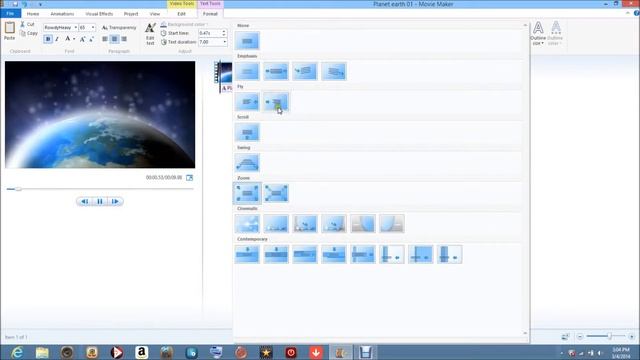The height and width of the screenshot is (360, 640).
Task: Select the Scroll text effect
Action: click(247, 133)
